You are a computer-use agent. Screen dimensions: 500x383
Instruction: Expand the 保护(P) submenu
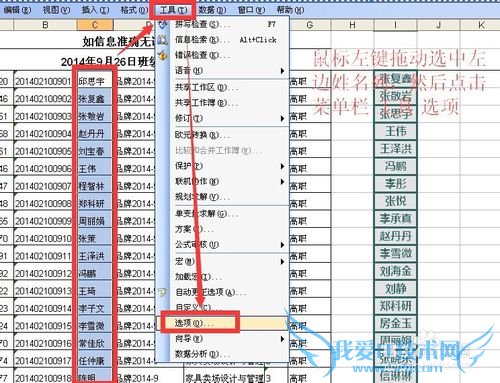(x=223, y=166)
